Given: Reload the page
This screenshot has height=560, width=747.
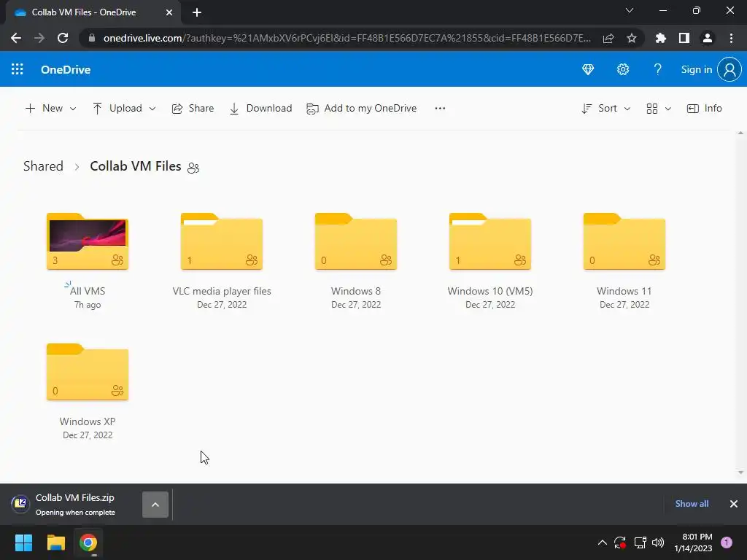Looking at the screenshot, I should 63,38.
